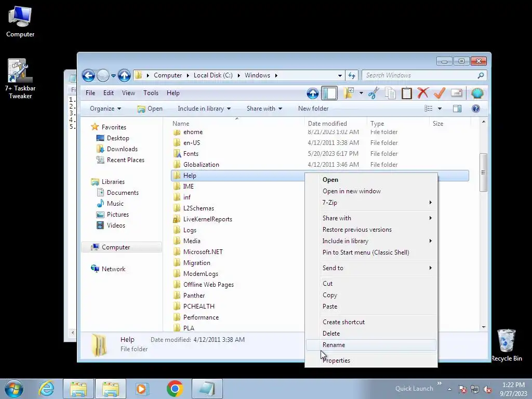Click the Open button in command bar
This screenshot has height=399, width=532.
tap(150, 109)
